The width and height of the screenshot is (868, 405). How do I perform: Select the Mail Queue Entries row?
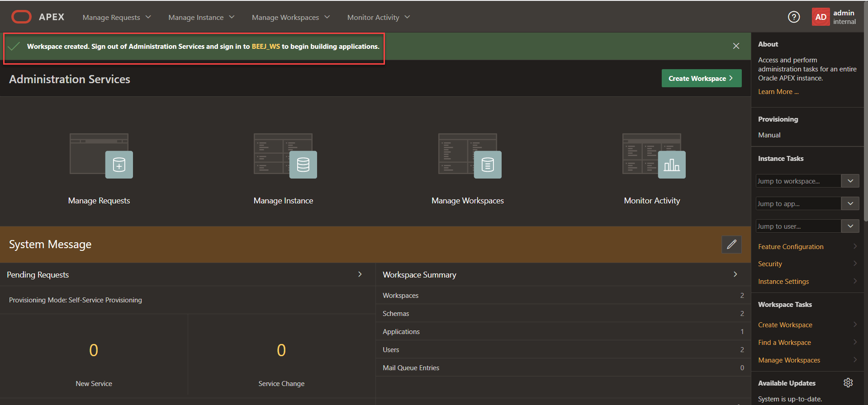pyautogui.click(x=563, y=367)
